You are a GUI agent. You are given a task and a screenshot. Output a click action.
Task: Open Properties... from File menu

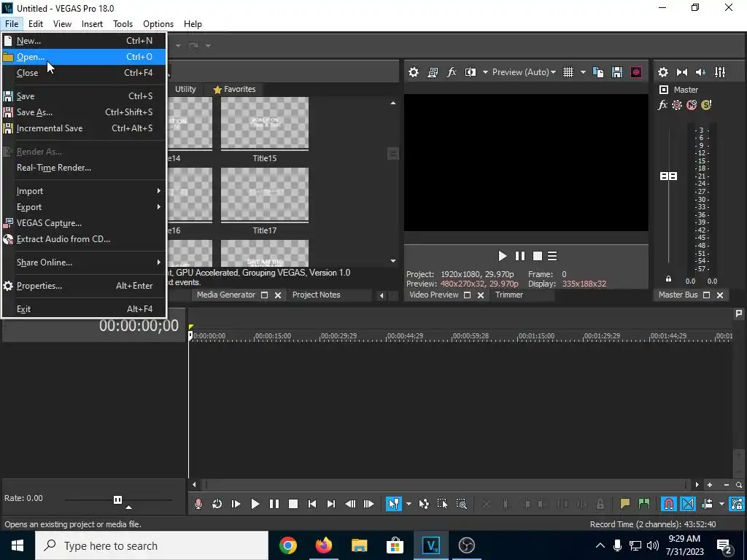(84, 286)
